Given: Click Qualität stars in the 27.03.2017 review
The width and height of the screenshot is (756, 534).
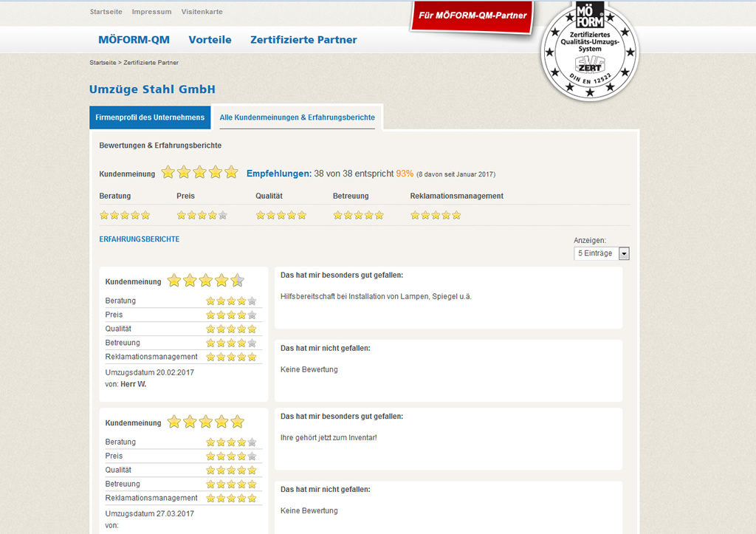Looking at the screenshot, I should click(231, 470).
